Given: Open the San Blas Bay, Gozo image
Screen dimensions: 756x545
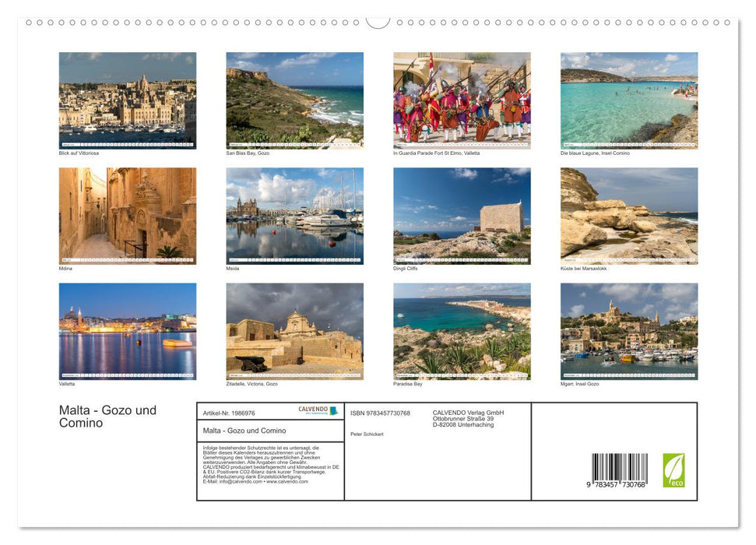Looking at the screenshot, I should point(294,100).
